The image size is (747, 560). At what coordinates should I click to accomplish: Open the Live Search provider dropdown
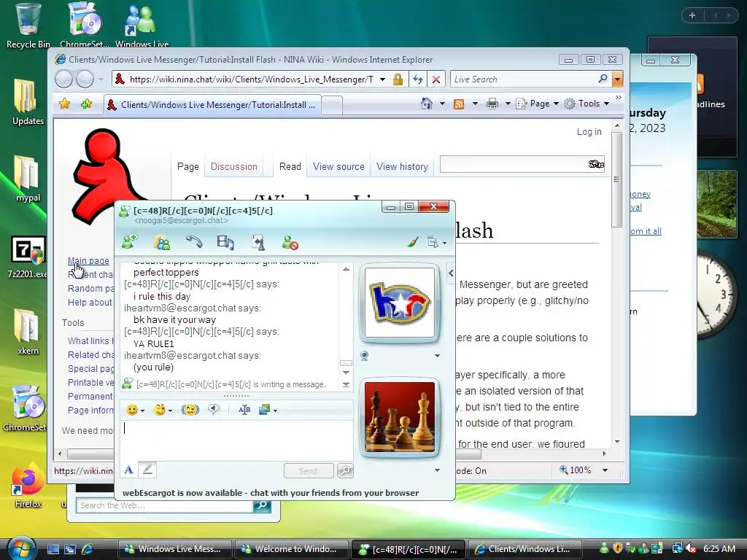pyautogui.click(x=617, y=79)
